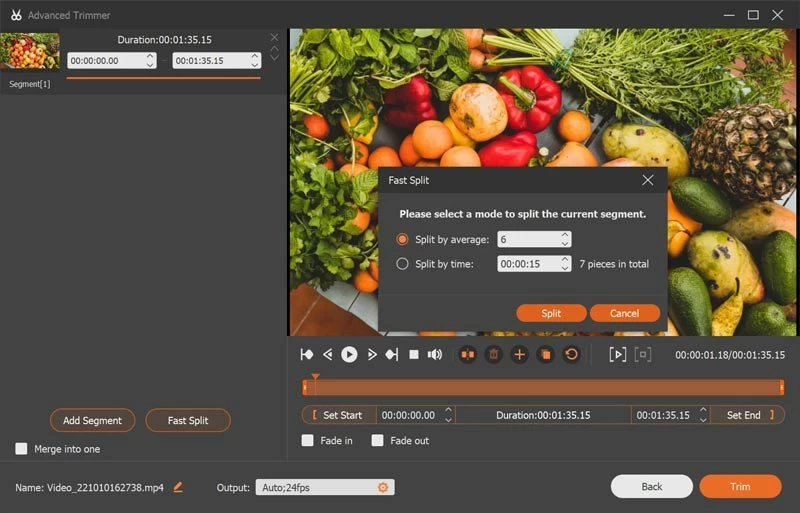Edit the file name with the pencil icon
This screenshot has height=513, width=800.
178,487
